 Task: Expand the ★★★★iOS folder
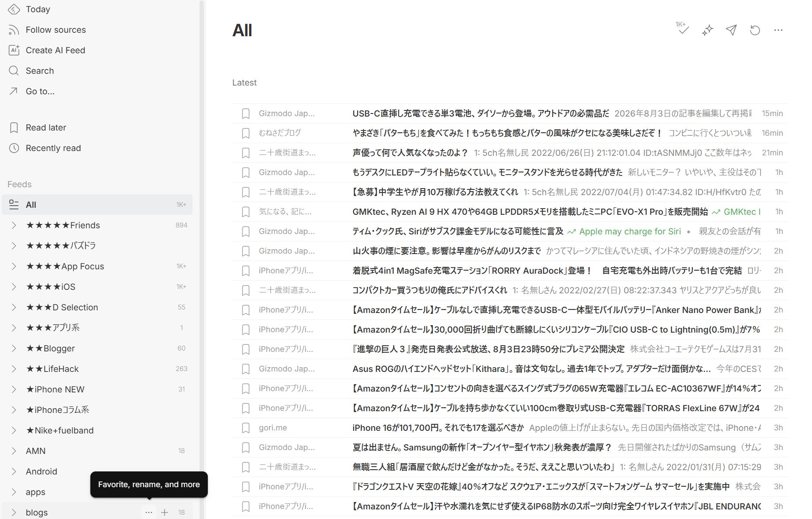click(x=14, y=287)
